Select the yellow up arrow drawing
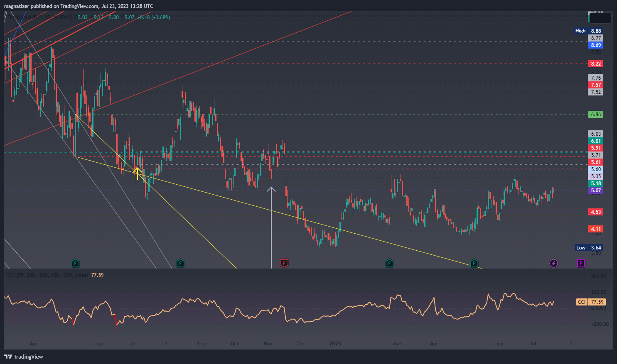Viewport: 617px width, 364px height. [x=137, y=172]
